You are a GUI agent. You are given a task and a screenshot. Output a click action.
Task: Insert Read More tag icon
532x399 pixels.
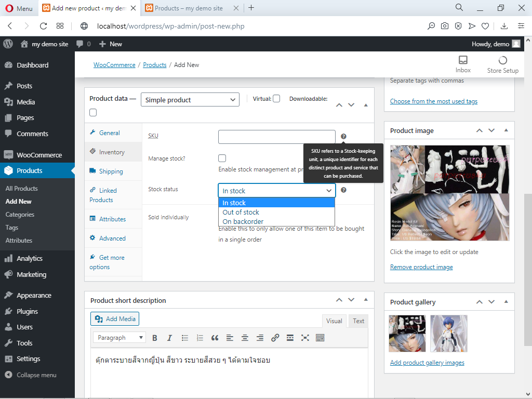[x=290, y=338]
